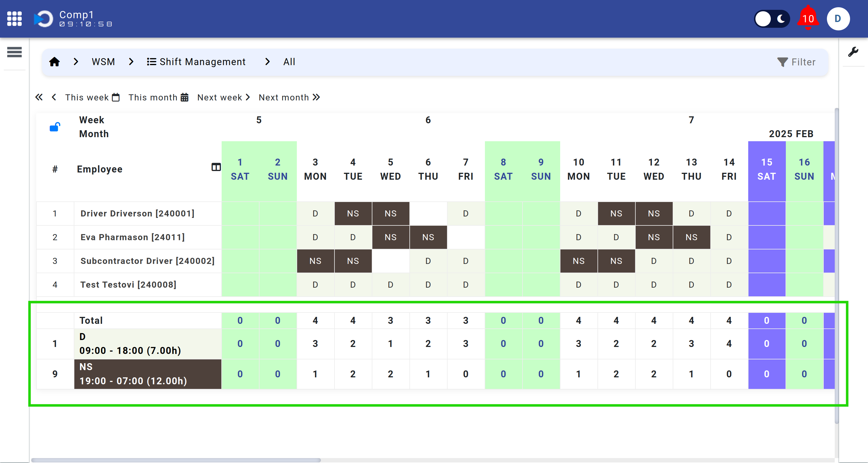
Task: Open user avatar D menu
Action: (838, 19)
